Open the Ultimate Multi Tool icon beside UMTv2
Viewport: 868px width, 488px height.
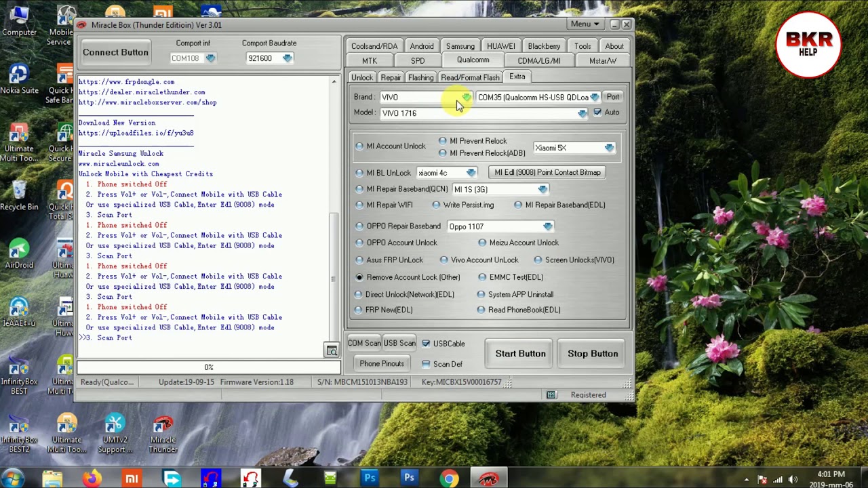pos(66,432)
